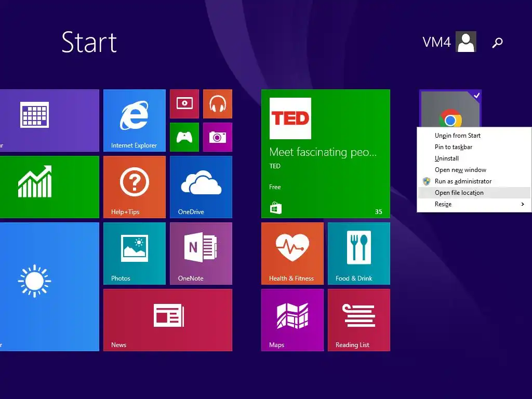Select Run as administrator
This screenshot has width=532, height=399.
click(474, 181)
